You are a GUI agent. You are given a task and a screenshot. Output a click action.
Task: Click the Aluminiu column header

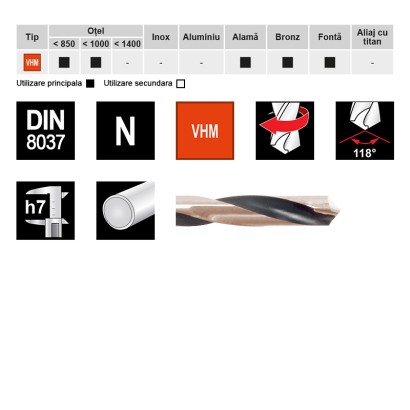click(x=201, y=37)
